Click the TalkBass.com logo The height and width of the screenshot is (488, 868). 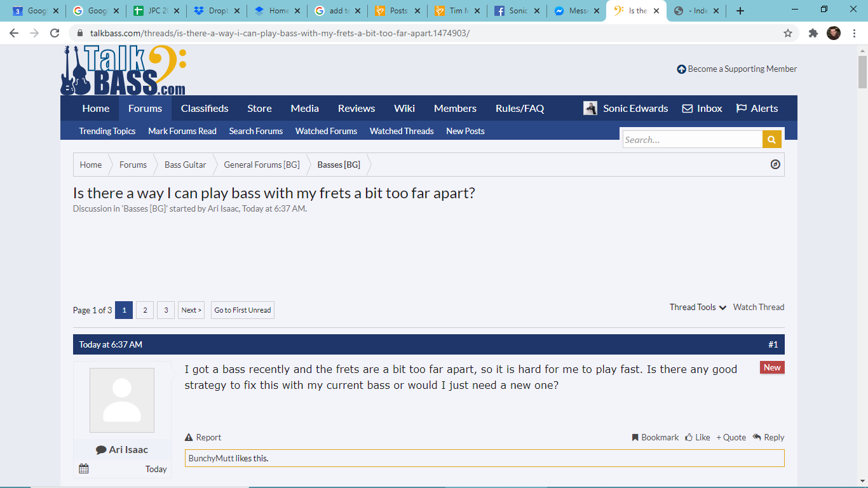click(123, 71)
